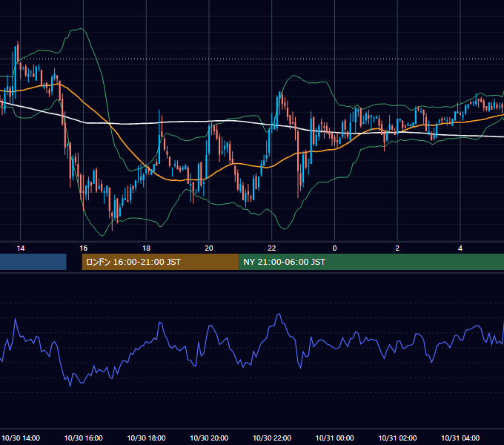Click the blue session bar before London
The image size is (504, 445).
33,262
